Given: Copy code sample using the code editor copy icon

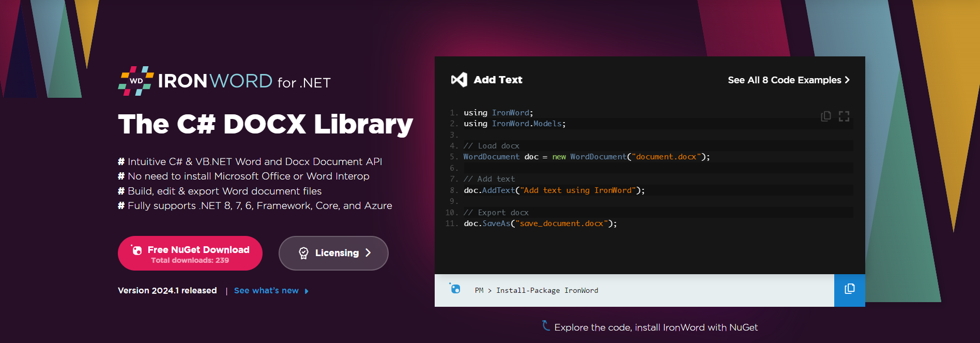Looking at the screenshot, I should pyautogui.click(x=826, y=116).
